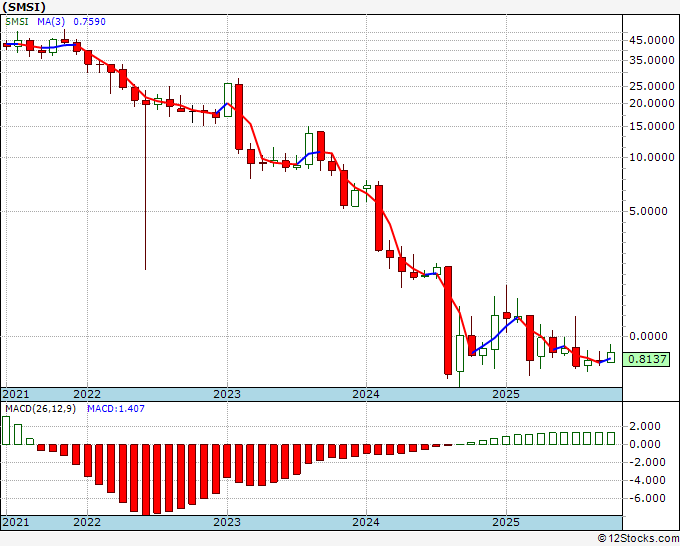Click the MACD:1.407 value label
The height and width of the screenshot is (546, 680).
[x=116, y=409]
